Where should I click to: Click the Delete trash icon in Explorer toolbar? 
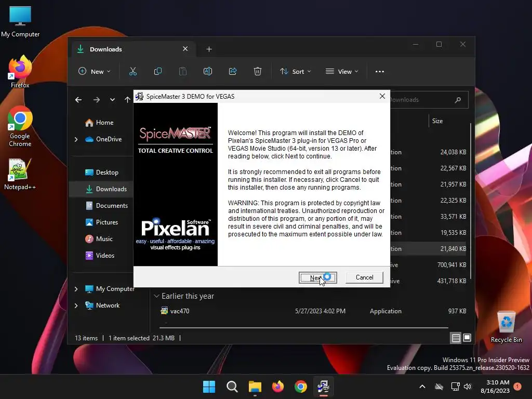click(x=258, y=72)
